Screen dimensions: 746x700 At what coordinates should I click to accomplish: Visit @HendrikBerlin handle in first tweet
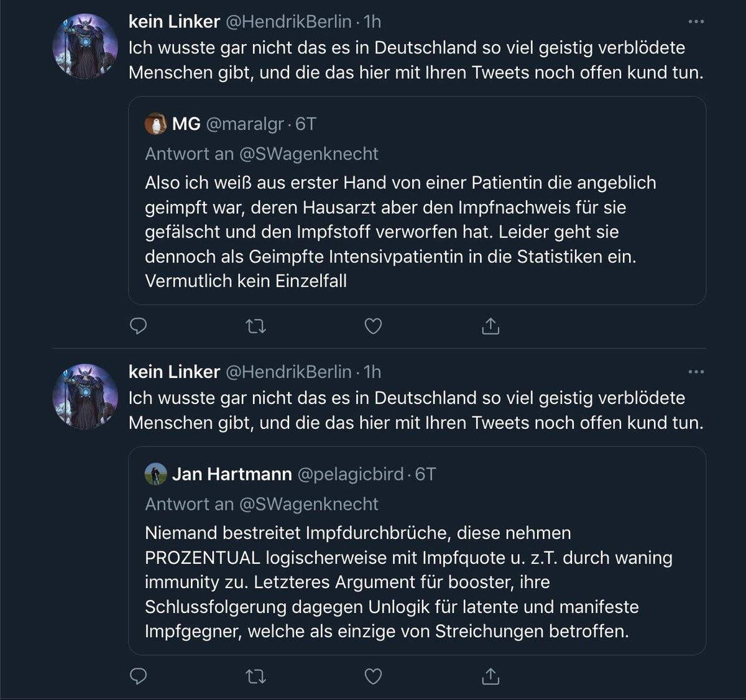288,22
